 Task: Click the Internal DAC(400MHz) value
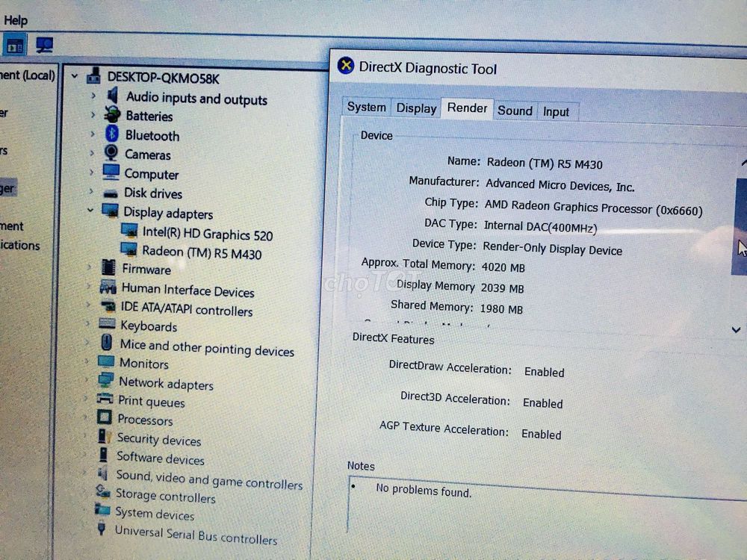540,227
